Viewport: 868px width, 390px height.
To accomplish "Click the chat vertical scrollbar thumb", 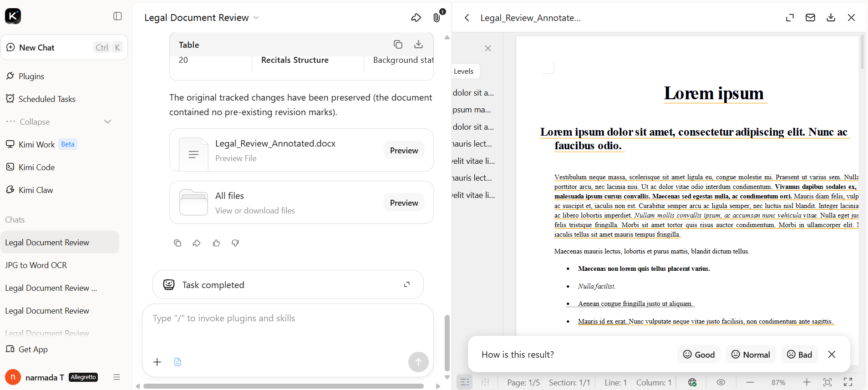I will [x=447, y=343].
